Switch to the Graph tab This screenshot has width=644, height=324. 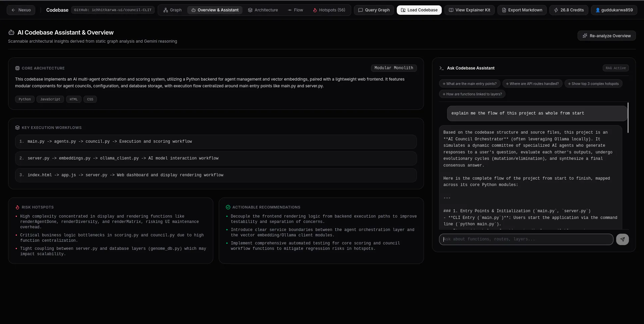pyautogui.click(x=172, y=10)
